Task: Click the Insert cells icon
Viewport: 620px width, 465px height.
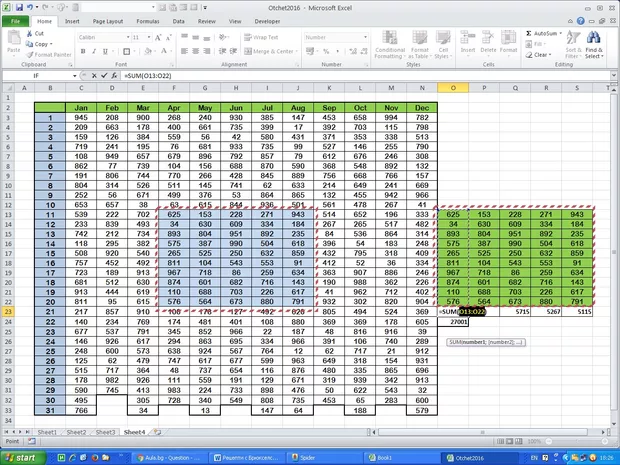Action: click(468, 38)
